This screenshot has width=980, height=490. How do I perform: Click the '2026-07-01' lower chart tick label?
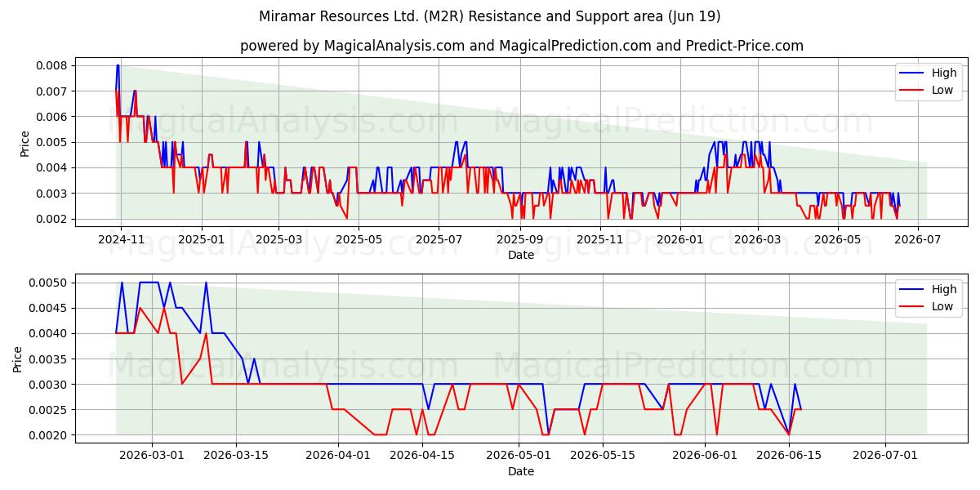click(885, 456)
